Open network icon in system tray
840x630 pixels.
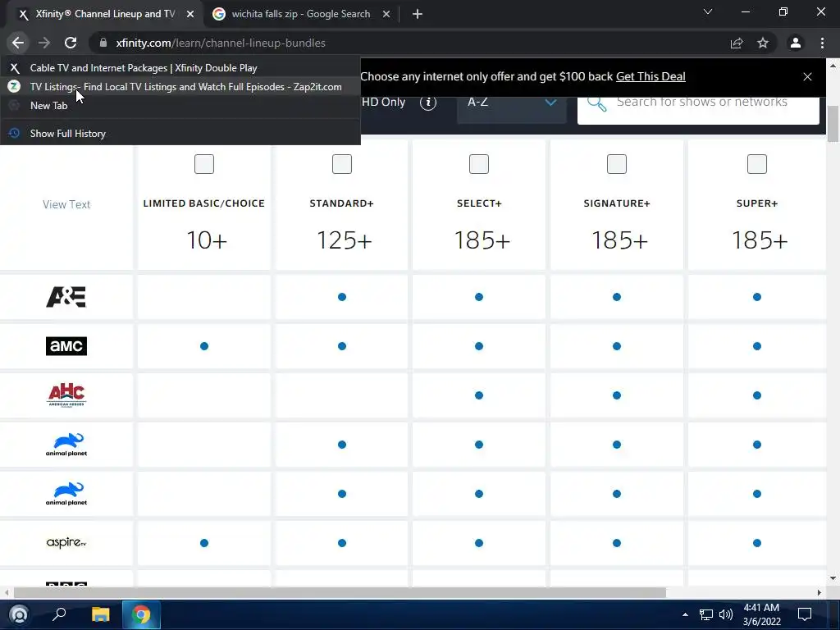point(706,614)
